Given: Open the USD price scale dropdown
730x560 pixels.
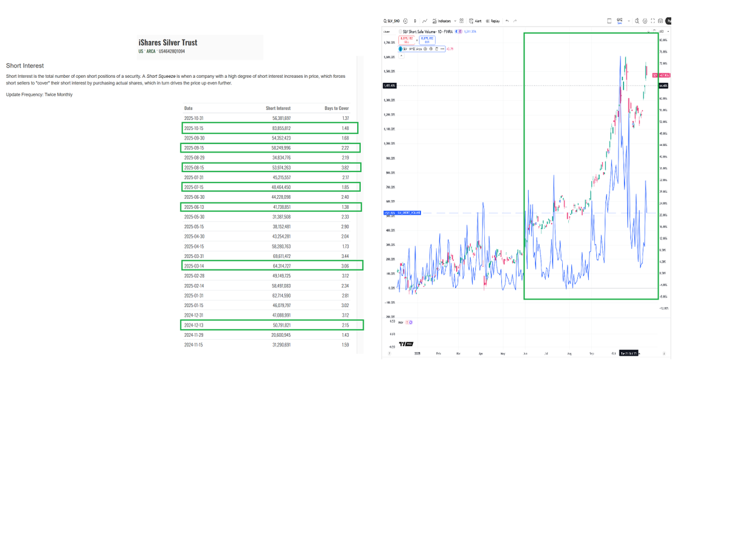Looking at the screenshot, I should [x=664, y=32].
